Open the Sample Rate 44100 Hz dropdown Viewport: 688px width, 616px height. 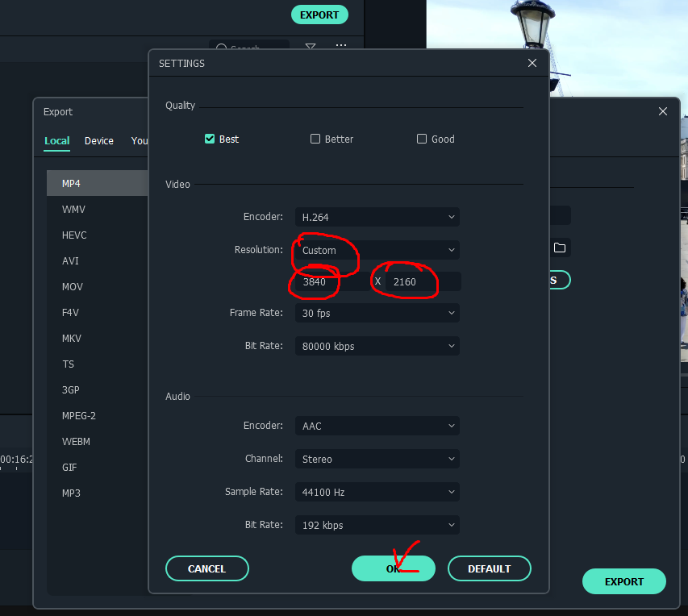[x=377, y=493]
